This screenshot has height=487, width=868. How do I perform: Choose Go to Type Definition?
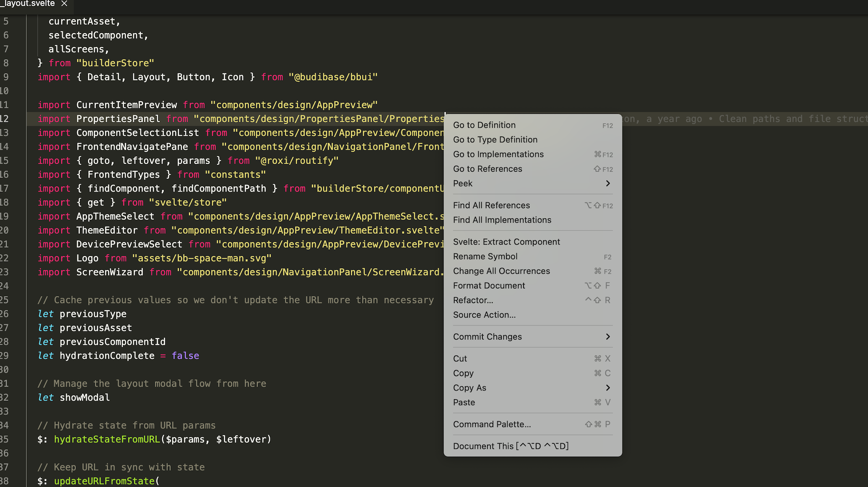[x=495, y=139]
